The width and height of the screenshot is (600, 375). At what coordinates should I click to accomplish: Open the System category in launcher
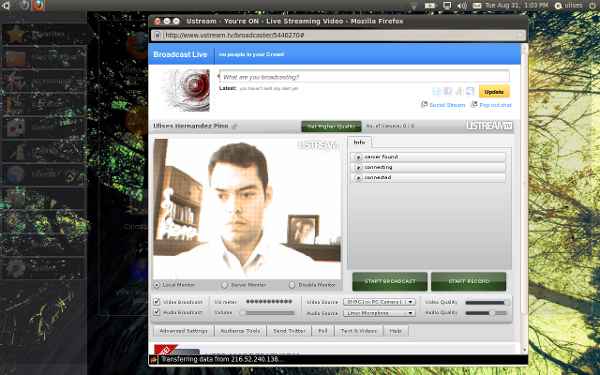tap(44, 268)
